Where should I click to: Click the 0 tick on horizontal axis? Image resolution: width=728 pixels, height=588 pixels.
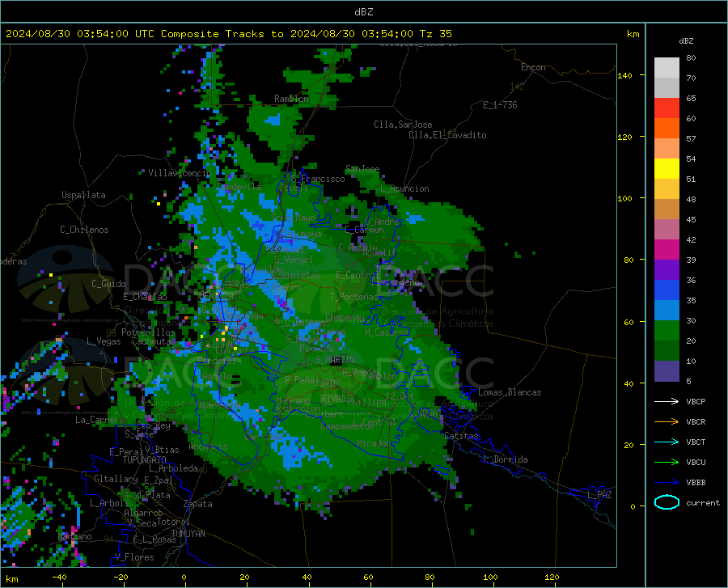pyautogui.click(x=184, y=577)
